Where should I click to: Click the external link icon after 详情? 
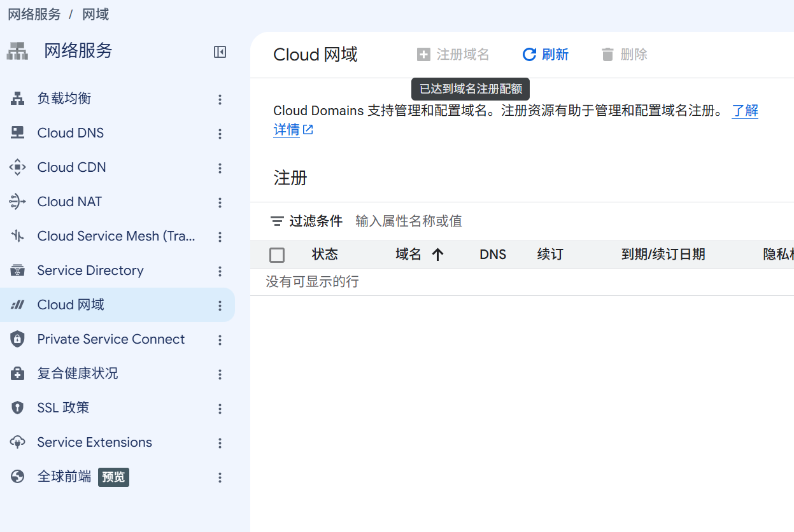[x=308, y=130]
